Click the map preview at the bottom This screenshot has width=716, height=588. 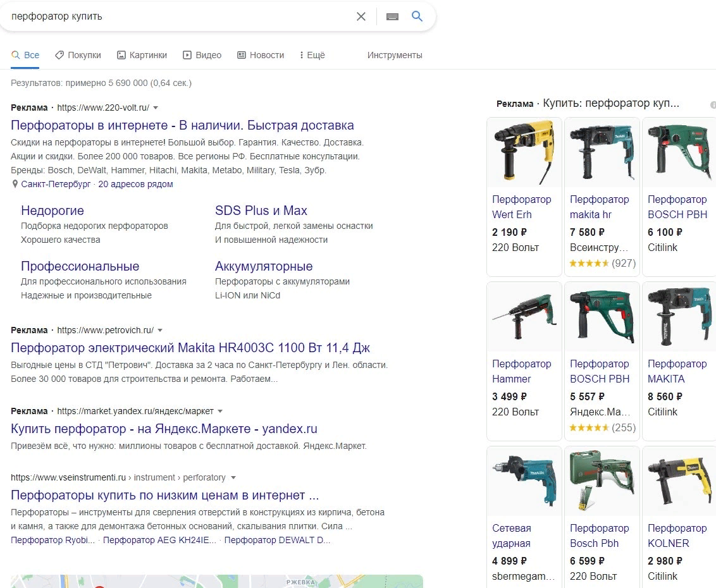click(217, 581)
